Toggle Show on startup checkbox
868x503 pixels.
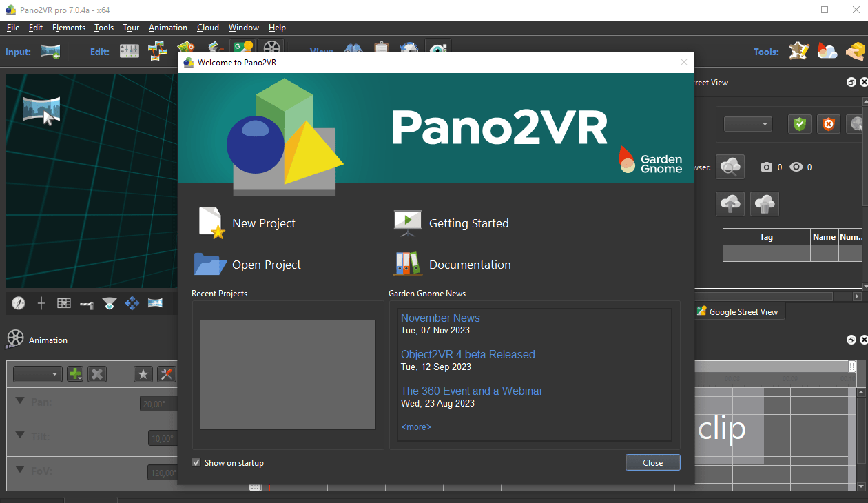click(196, 462)
